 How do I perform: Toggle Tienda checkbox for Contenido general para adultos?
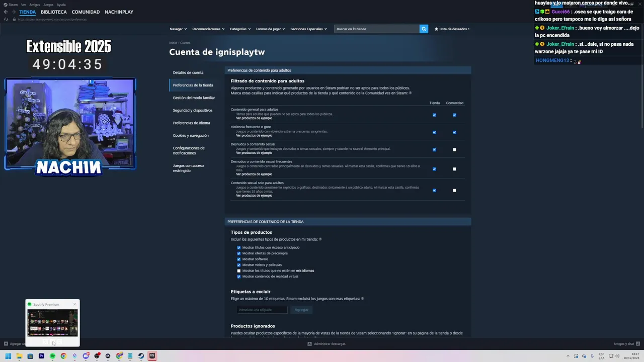[x=434, y=115]
